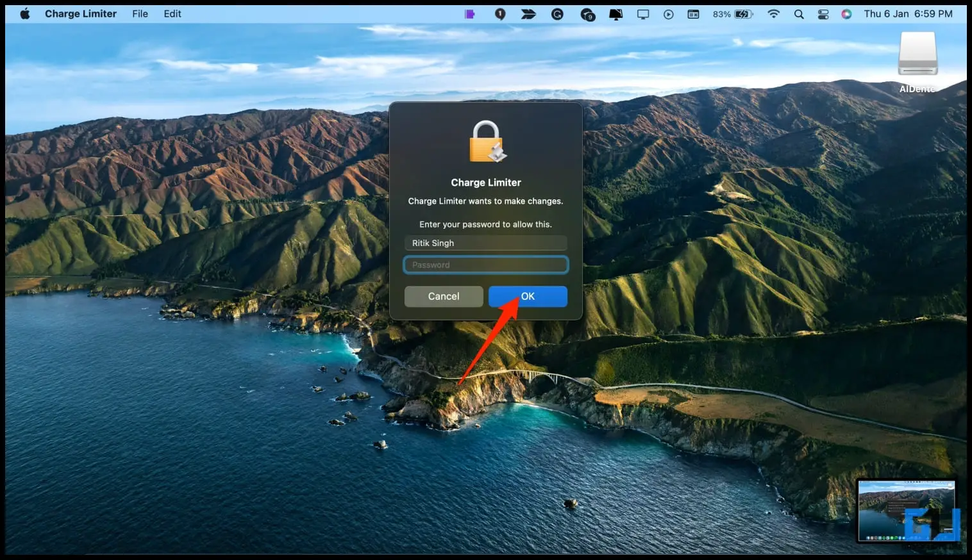972x560 pixels.
Task: Click the striped arrow menu bar icon
Action: (x=528, y=14)
